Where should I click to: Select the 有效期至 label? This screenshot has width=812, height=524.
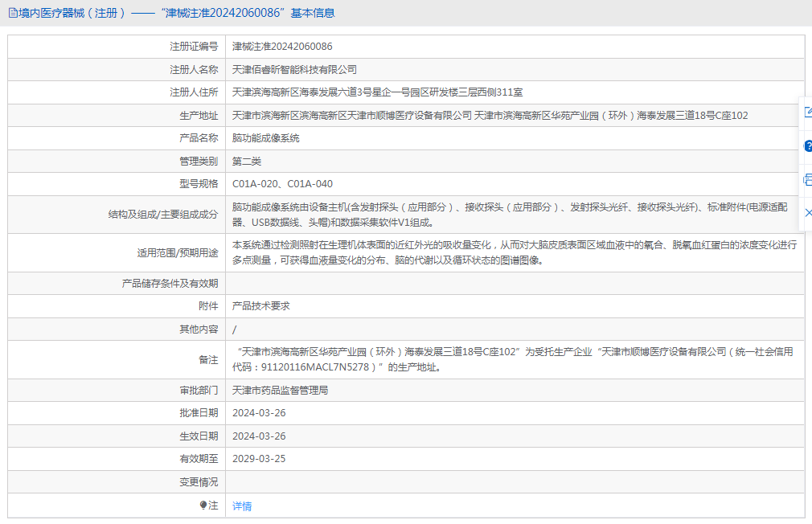click(x=199, y=459)
